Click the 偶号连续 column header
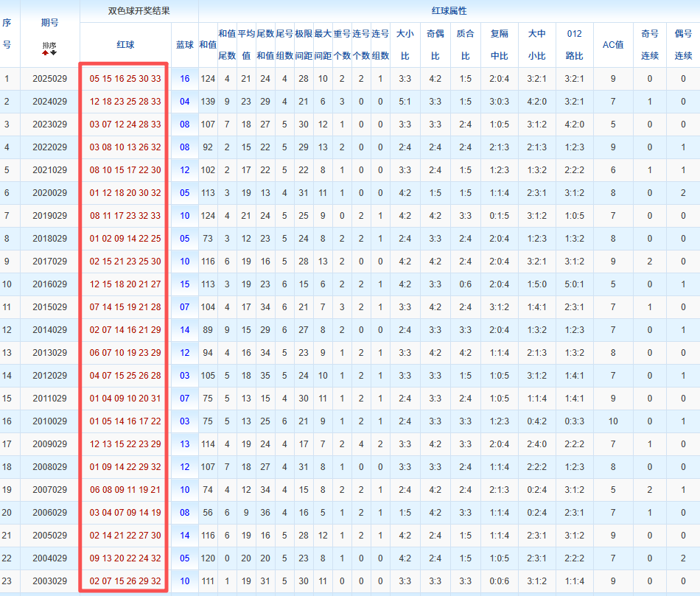Image resolution: width=700 pixels, height=596 pixels. [684, 45]
